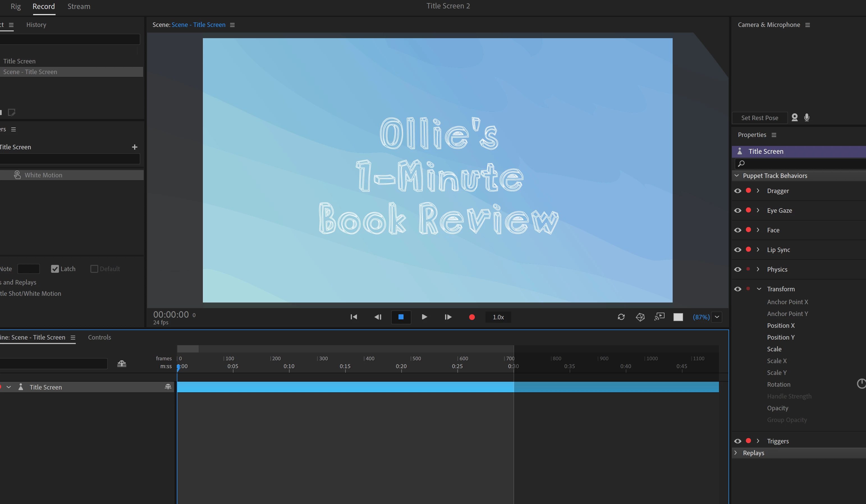
Task: Go to start of scene
Action: click(x=354, y=317)
